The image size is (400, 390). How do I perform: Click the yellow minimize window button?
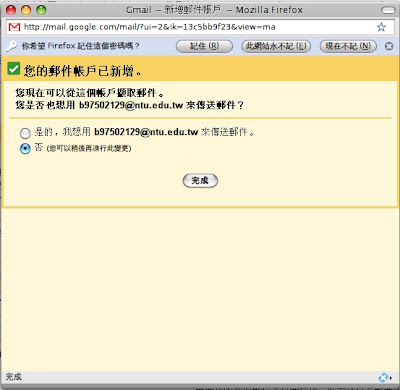pyautogui.click(x=26, y=10)
